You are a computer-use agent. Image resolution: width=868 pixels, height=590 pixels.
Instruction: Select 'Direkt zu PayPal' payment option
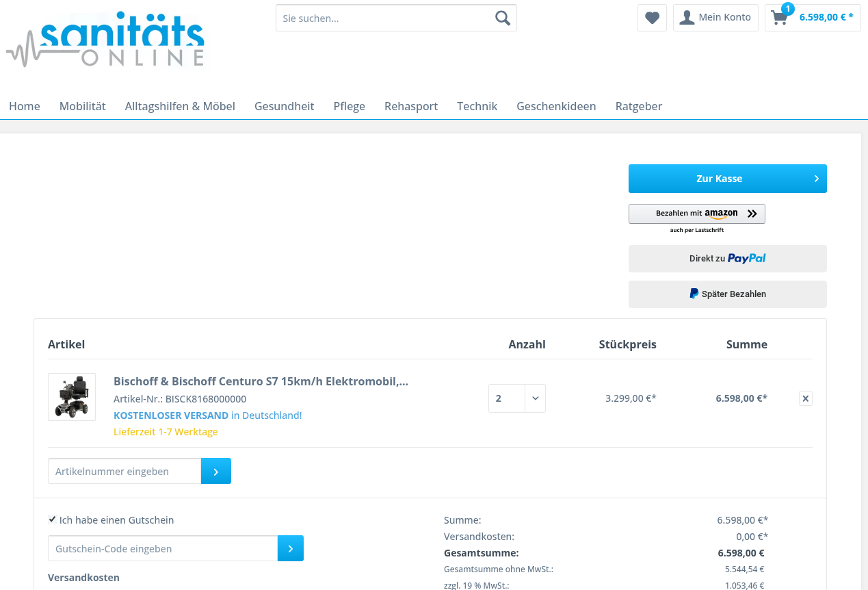(x=727, y=258)
